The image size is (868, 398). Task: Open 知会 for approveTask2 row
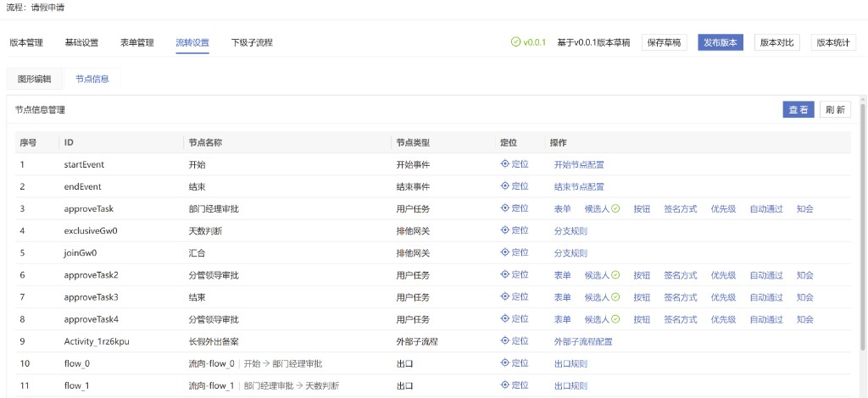click(805, 274)
